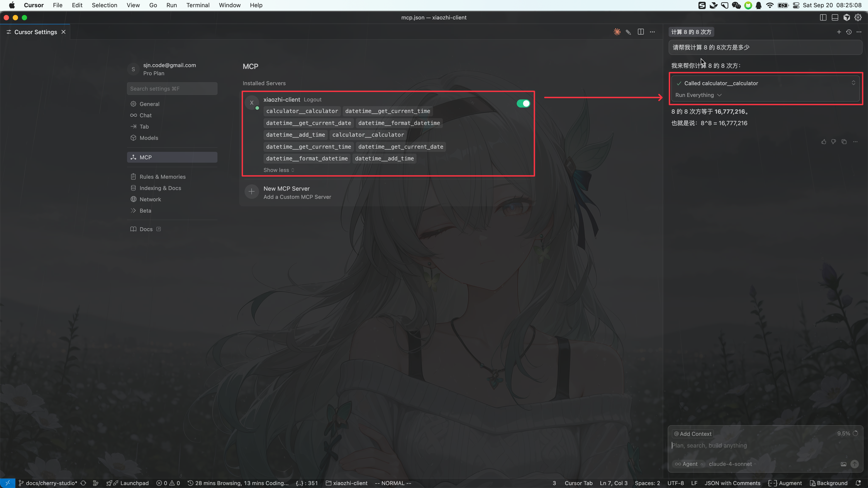Open Rules & Memories settings
Screen dimensions: 868x488
172,177
